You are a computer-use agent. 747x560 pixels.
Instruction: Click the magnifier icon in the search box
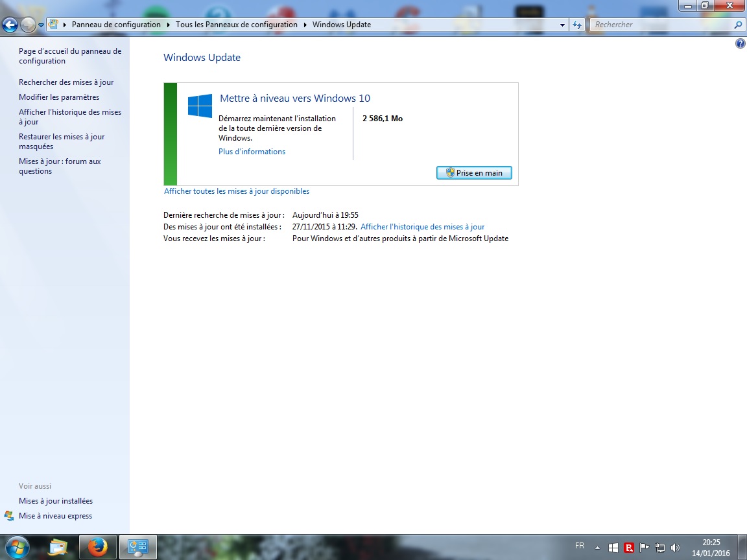click(x=738, y=25)
